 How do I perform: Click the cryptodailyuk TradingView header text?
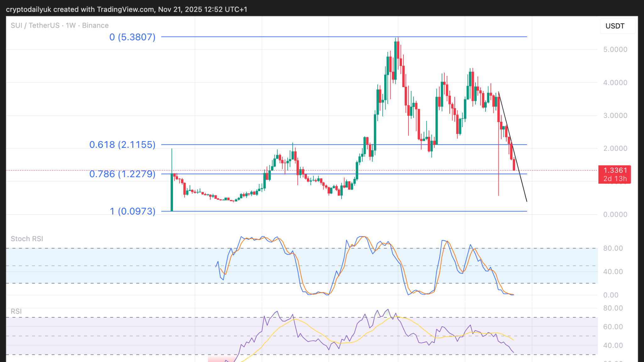click(126, 9)
